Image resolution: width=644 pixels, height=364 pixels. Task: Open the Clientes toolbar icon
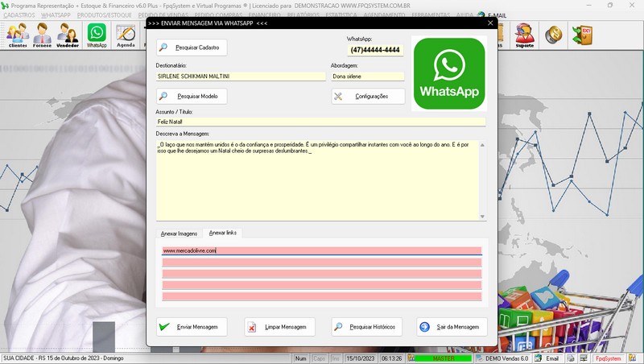tap(18, 35)
